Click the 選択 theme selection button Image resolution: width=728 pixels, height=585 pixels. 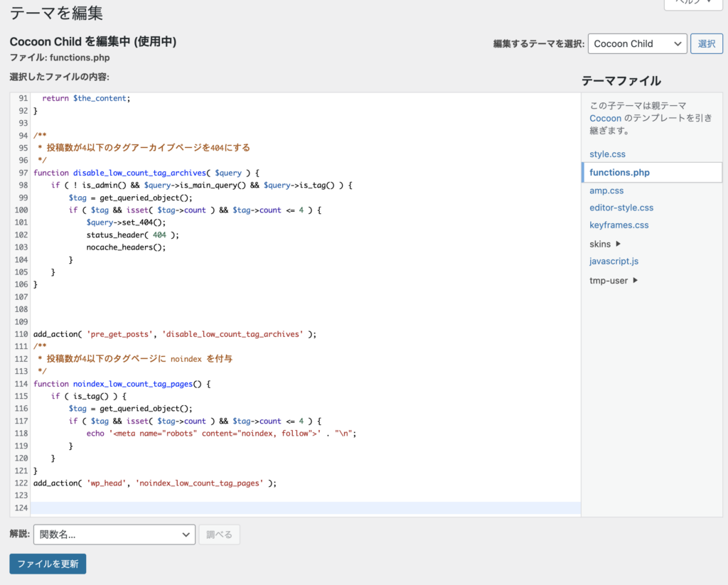coord(706,43)
